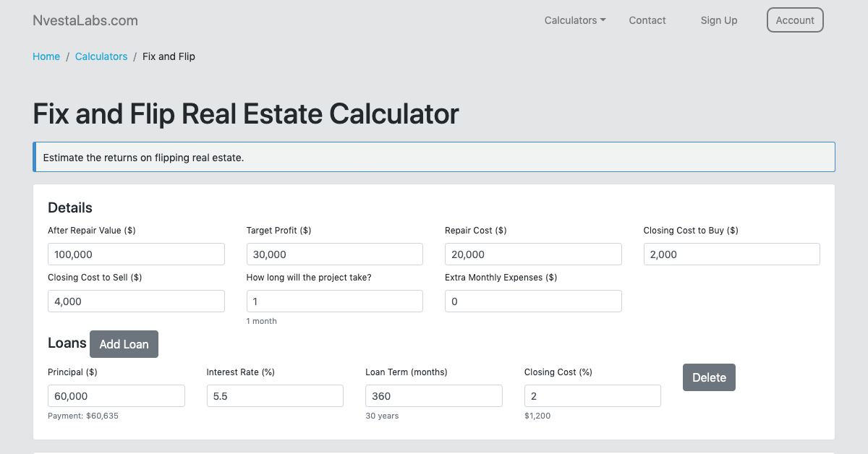Focus the Closing Cost to Buy field
The image size is (868, 454).
(732, 254)
